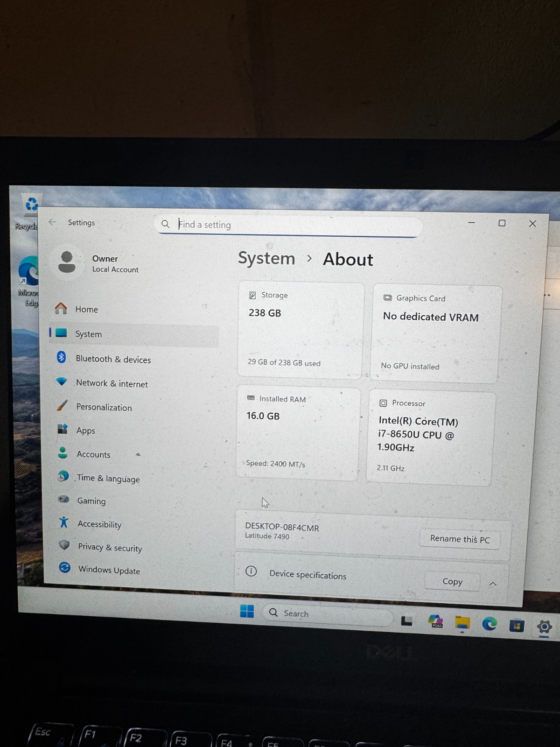Collapse the Device specifications section
Viewport: 560px width, 747px height.
[x=493, y=584]
